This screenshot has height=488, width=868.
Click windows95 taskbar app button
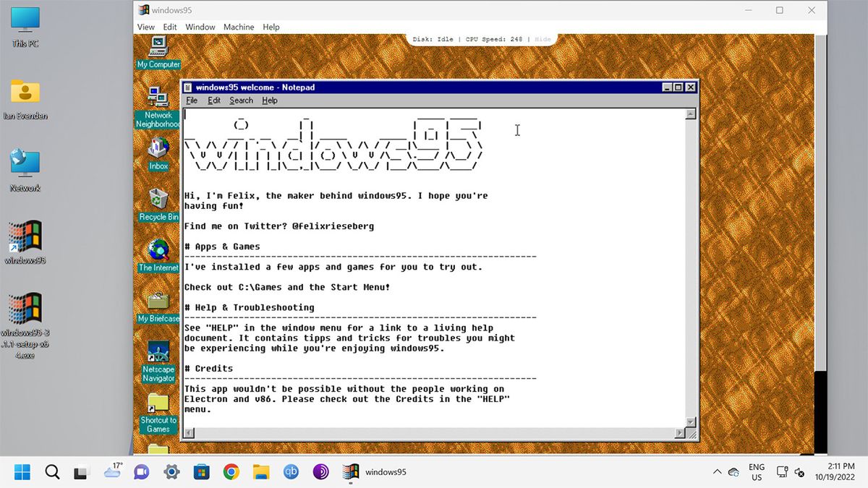(x=375, y=472)
